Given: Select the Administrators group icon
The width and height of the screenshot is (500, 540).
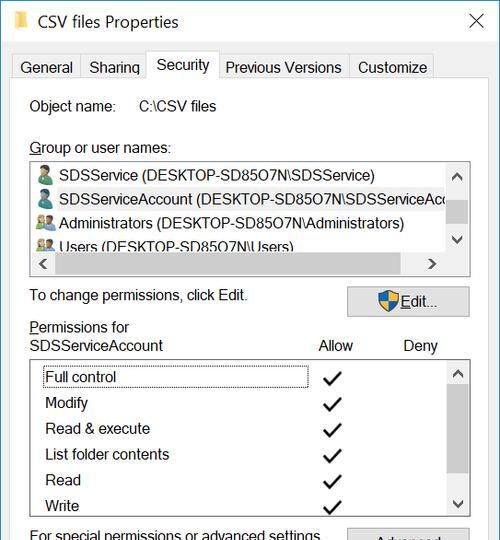Looking at the screenshot, I should [45, 223].
